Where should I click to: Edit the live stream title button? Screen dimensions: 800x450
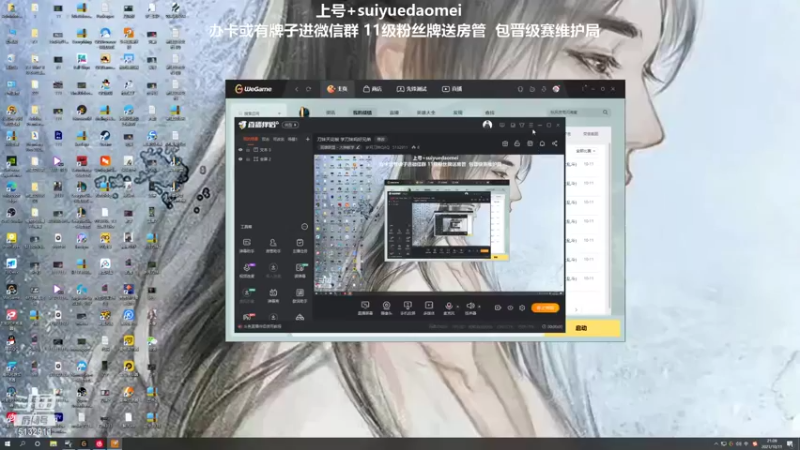tap(381, 139)
